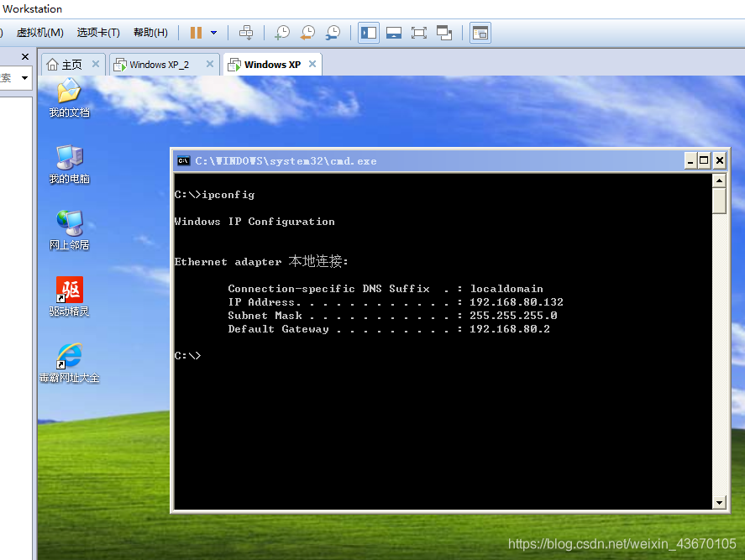745x560 pixels.
Task: Toggle the console view icon
Action: pyautogui.click(x=480, y=33)
